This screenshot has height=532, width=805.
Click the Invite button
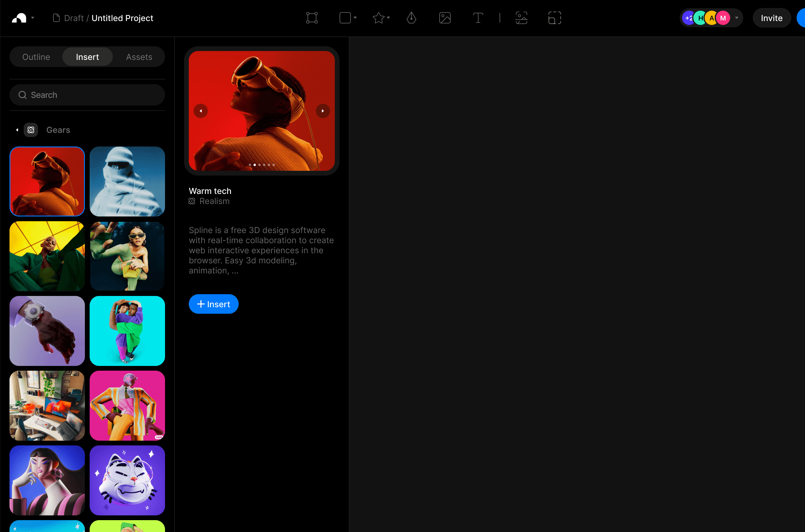[771, 18]
